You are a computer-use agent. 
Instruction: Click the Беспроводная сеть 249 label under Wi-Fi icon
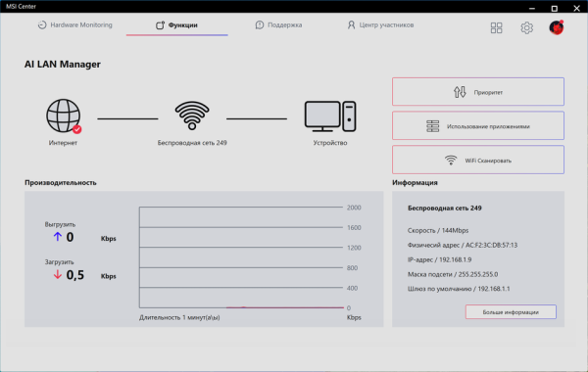[x=192, y=143]
